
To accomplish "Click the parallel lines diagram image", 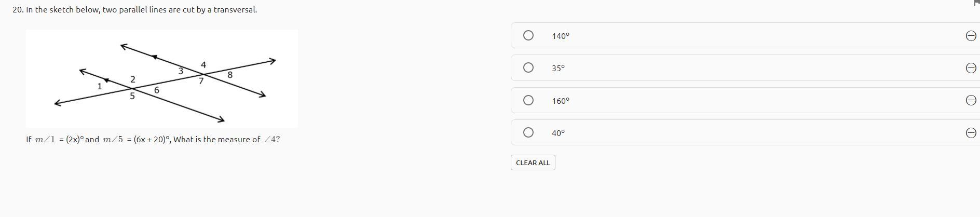I will [162, 78].
